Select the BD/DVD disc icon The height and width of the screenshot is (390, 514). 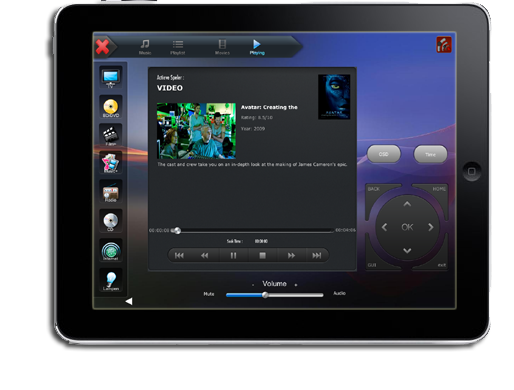(x=111, y=107)
